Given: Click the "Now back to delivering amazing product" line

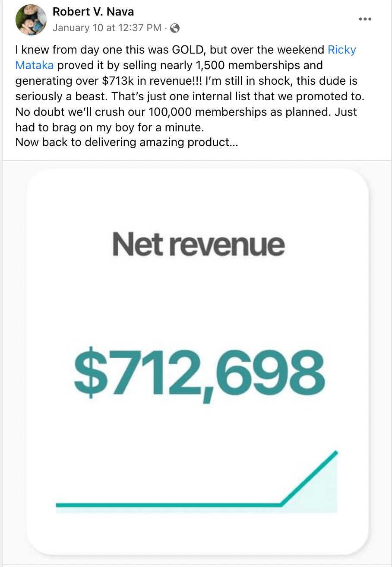Looking at the screenshot, I should pyautogui.click(x=126, y=142).
